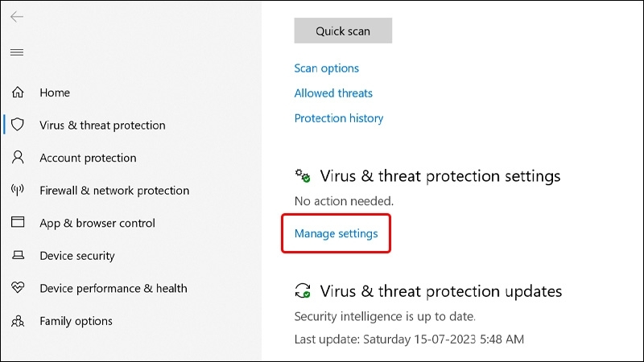Image resolution: width=644 pixels, height=362 pixels.
Task: Open the Home menu item
Action: pos(55,93)
